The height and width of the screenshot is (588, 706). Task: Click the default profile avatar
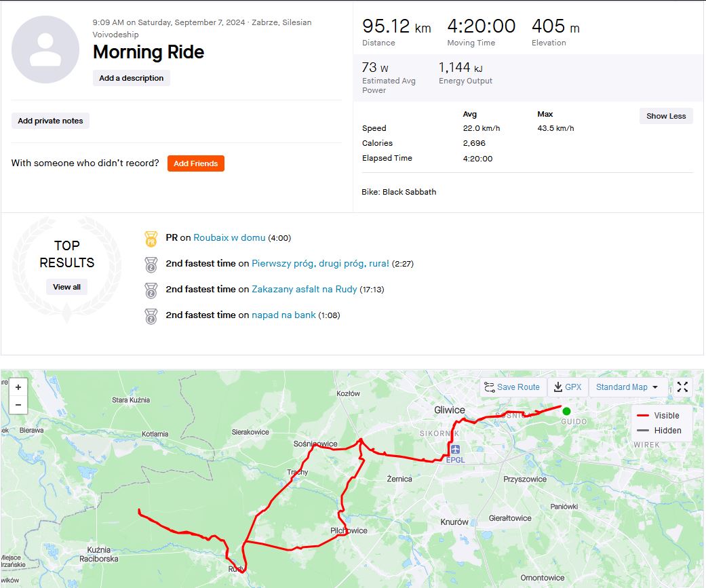click(x=45, y=50)
